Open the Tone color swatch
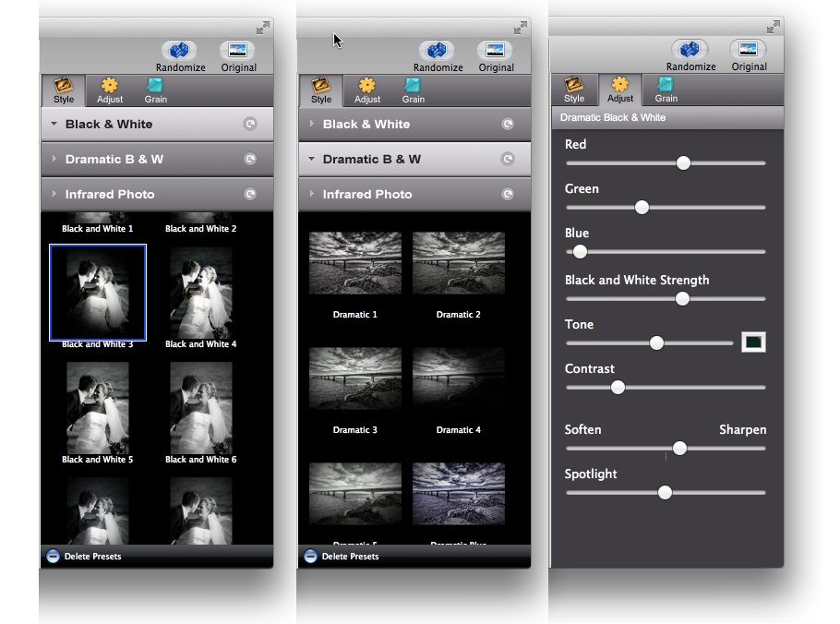 (x=753, y=342)
